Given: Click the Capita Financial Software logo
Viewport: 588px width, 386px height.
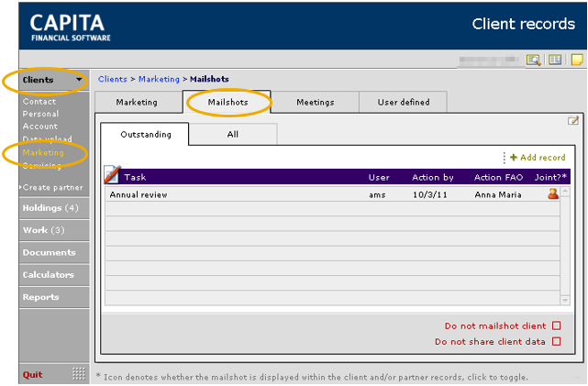Looking at the screenshot, I should coord(70,27).
